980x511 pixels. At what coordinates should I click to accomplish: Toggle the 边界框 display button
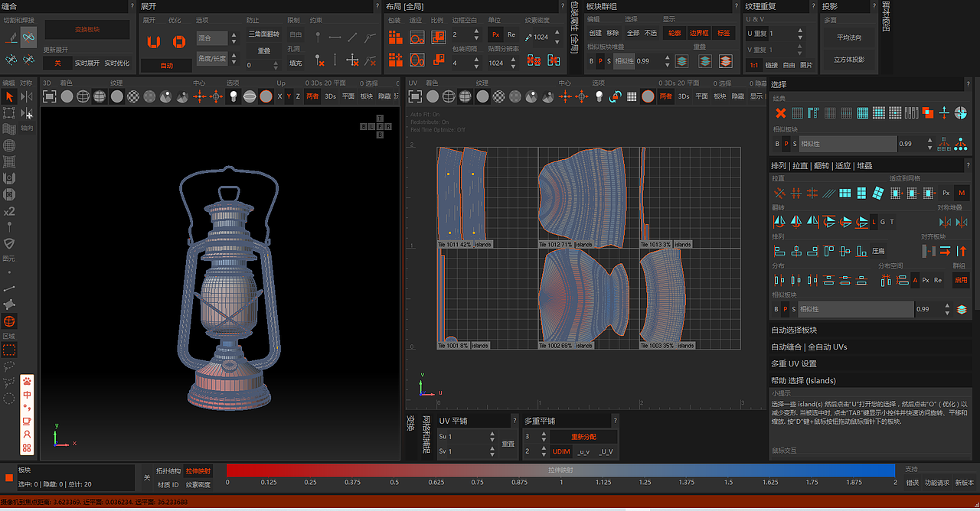click(699, 34)
